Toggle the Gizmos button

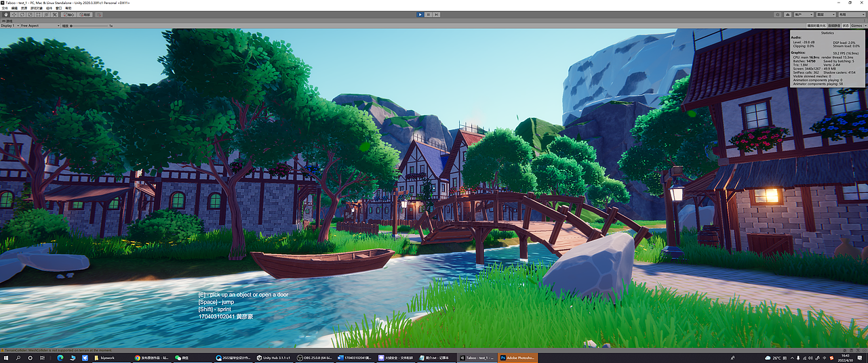[856, 26]
